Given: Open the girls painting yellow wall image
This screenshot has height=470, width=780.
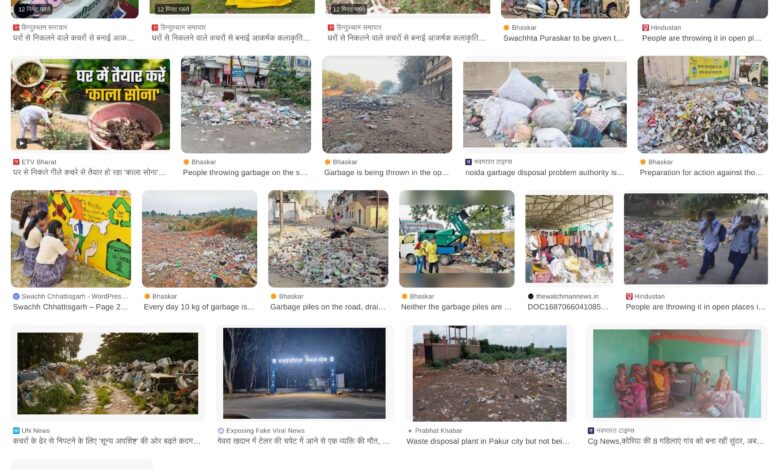Looking at the screenshot, I should pyautogui.click(x=71, y=239).
